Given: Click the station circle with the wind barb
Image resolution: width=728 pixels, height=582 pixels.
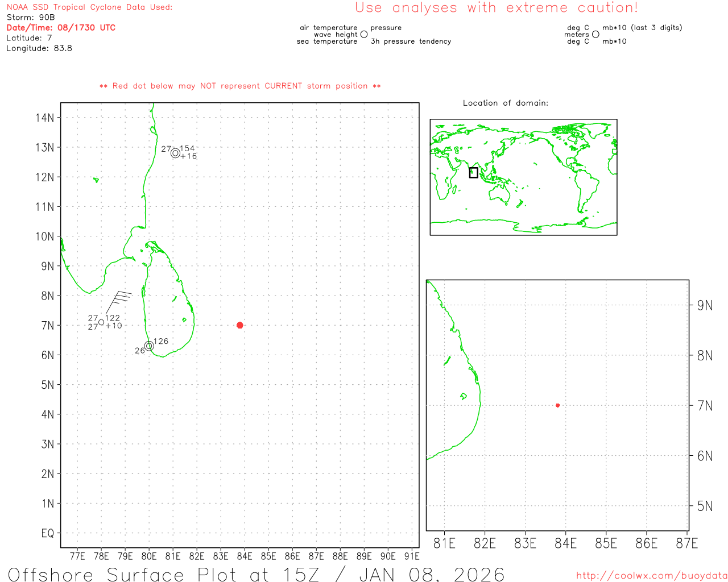Looking at the screenshot, I should pyautogui.click(x=101, y=322).
